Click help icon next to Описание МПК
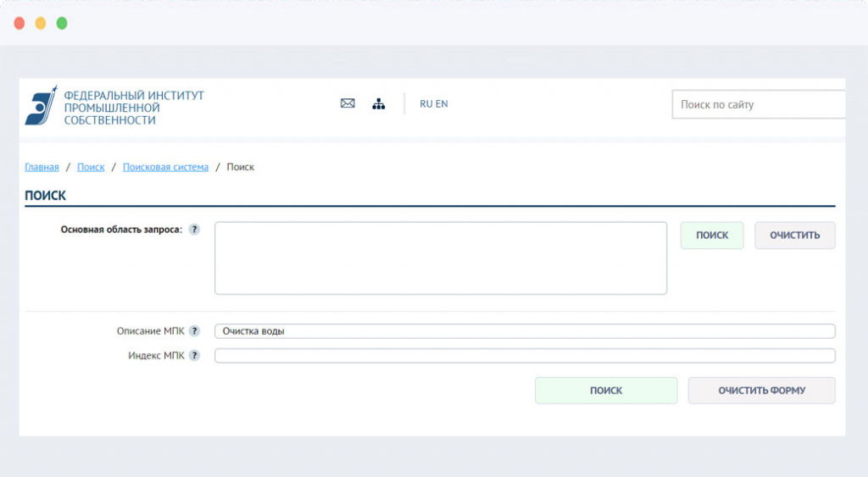This screenshot has height=477, width=868. pos(194,331)
